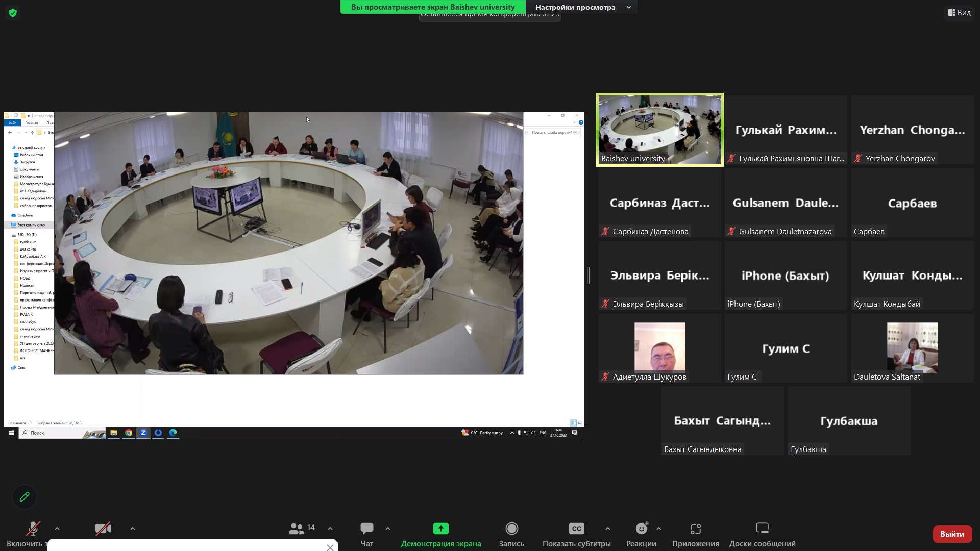Unmute the microphone in the toolbar
This screenshot has height=551, width=980.
pyautogui.click(x=33, y=529)
